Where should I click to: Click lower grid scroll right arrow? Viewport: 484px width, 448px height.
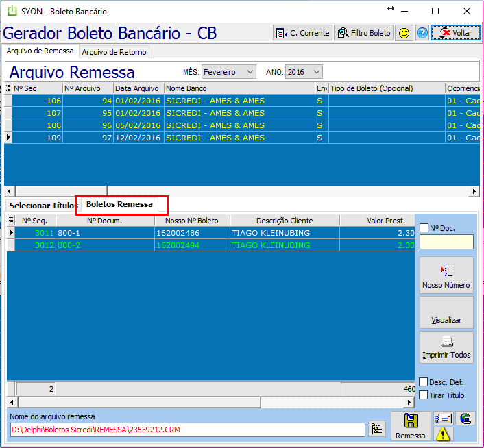pyautogui.click(x=409, y=402)
